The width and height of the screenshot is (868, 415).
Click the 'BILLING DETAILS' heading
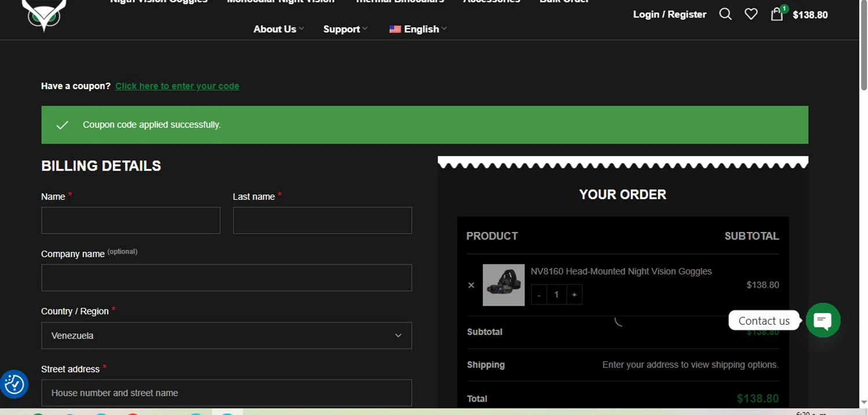point(101,166)
